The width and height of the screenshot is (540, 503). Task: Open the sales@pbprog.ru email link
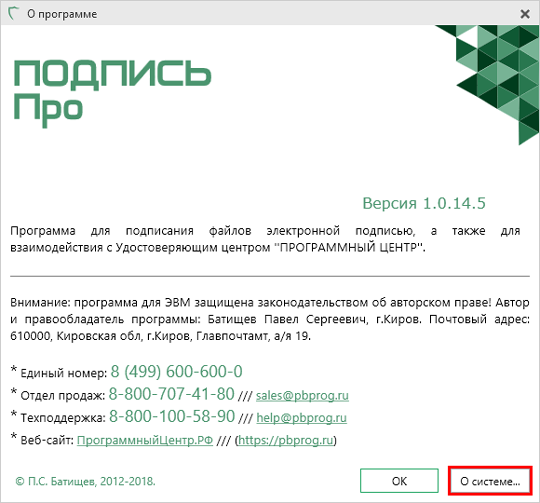pos(302,395)
